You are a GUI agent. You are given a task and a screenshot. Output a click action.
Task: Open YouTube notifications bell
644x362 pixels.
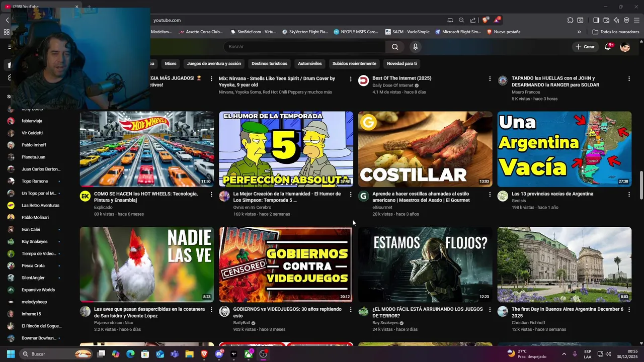(608, 47)
